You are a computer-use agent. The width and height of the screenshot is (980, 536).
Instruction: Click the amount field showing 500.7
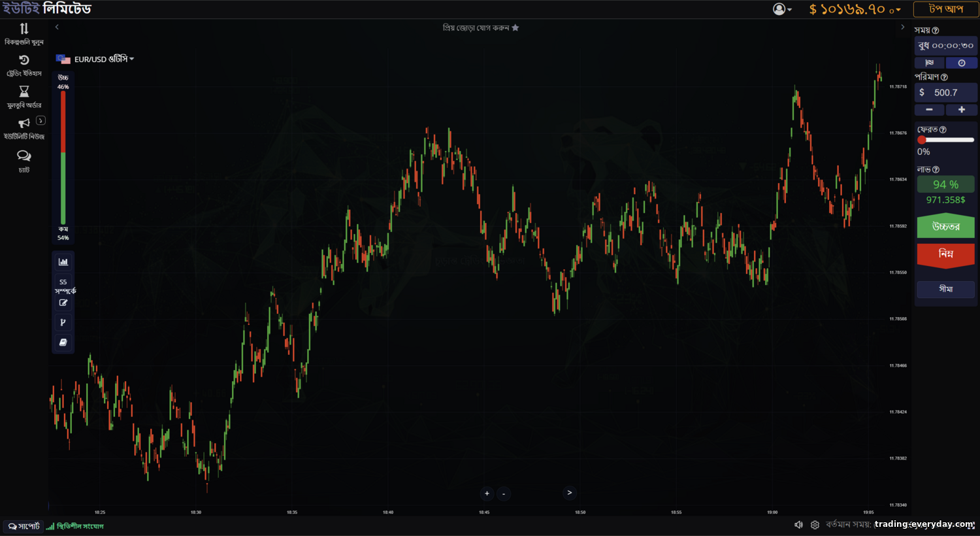pos(946,93)
